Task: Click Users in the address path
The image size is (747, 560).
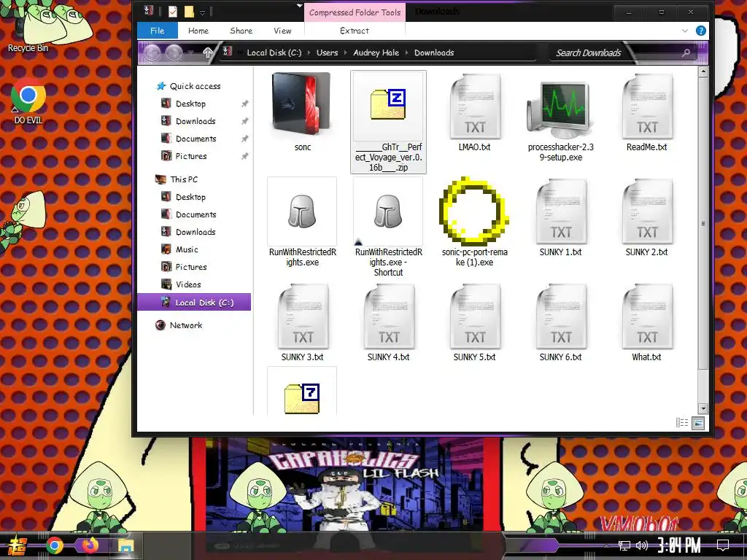Action: pyautogui.click(x=328, y=52)
